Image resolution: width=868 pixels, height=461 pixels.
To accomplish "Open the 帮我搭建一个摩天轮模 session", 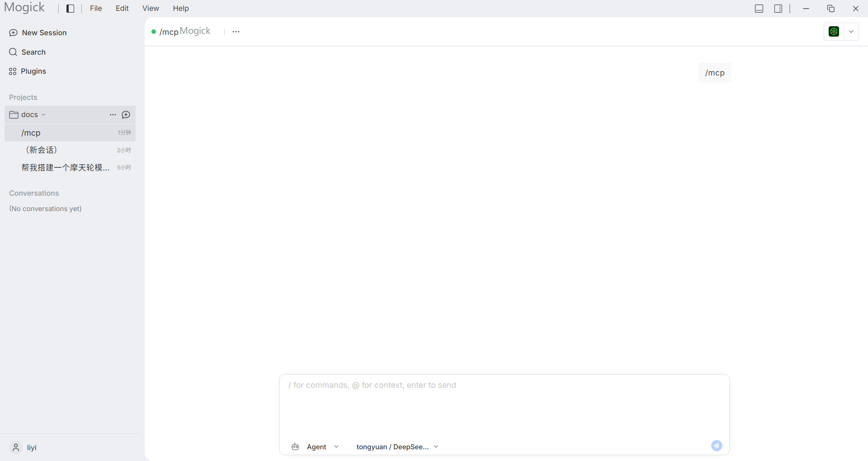I will pyautogui.click(x=70, y=167).
